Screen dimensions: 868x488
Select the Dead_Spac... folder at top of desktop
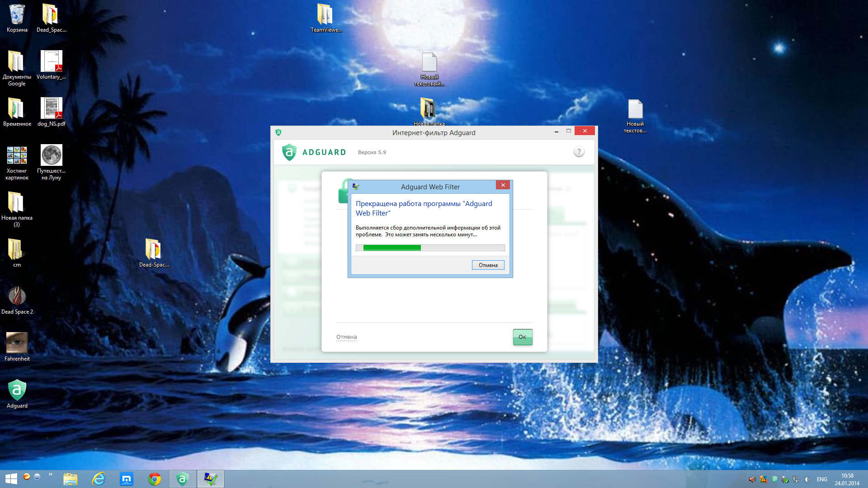coord(51,18)
